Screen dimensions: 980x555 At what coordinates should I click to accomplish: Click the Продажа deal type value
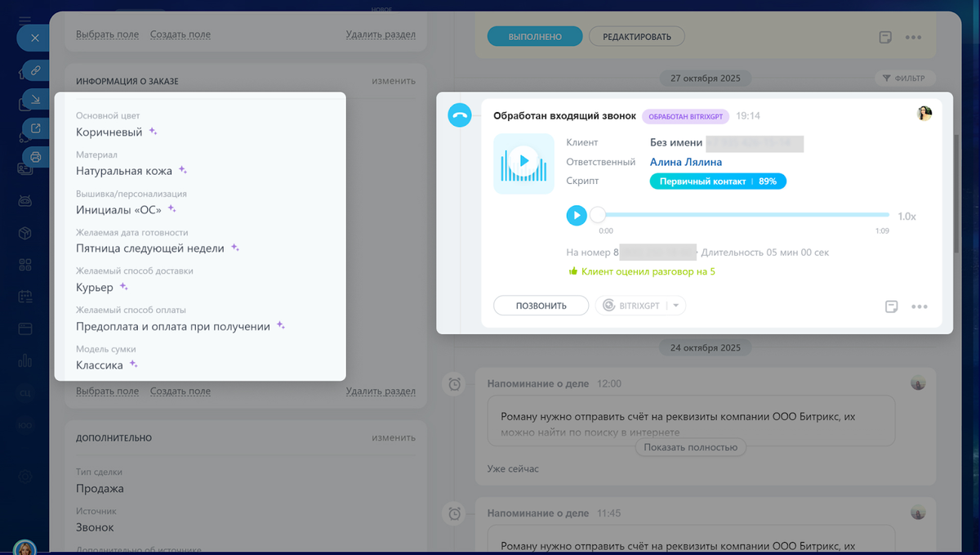click(100, 488)
